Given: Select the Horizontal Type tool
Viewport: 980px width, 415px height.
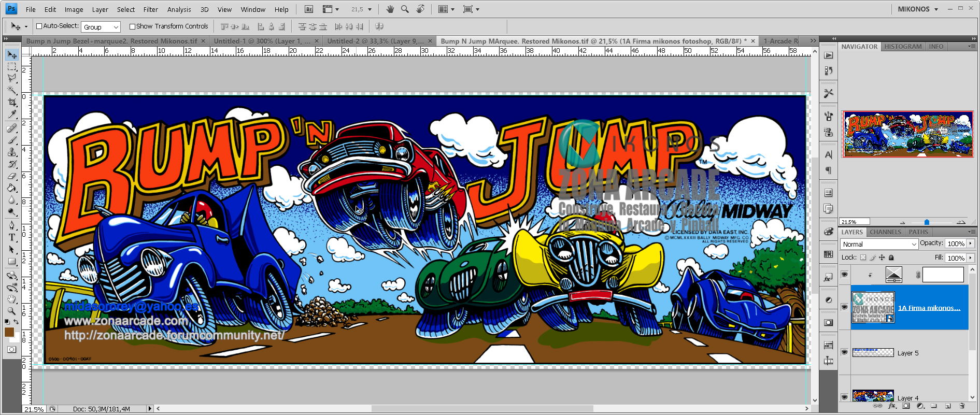Looking at the screenshot, I should coord(12,237).
